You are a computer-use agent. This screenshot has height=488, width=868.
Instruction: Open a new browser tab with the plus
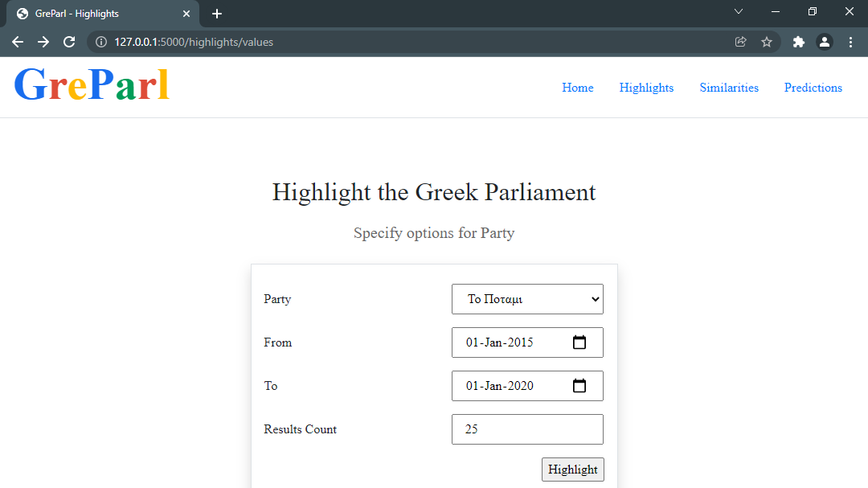[216, 13]
